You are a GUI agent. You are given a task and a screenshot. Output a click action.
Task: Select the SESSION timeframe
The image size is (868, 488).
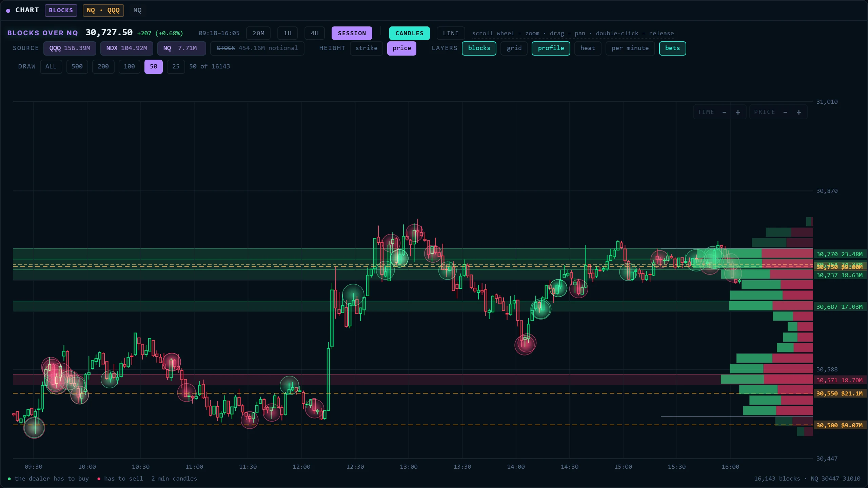pyautogui.click(x=352, y=33)
